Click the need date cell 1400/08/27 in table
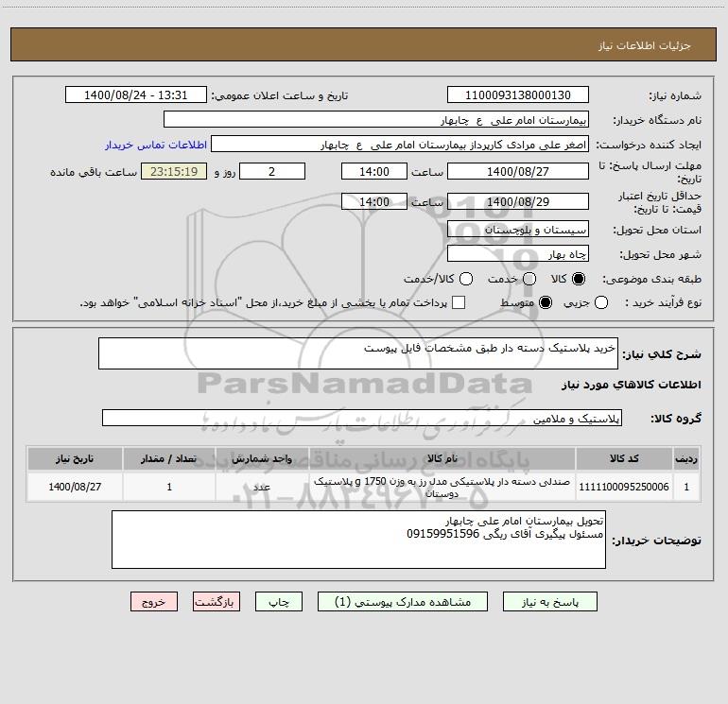 (x=75, y=487)
